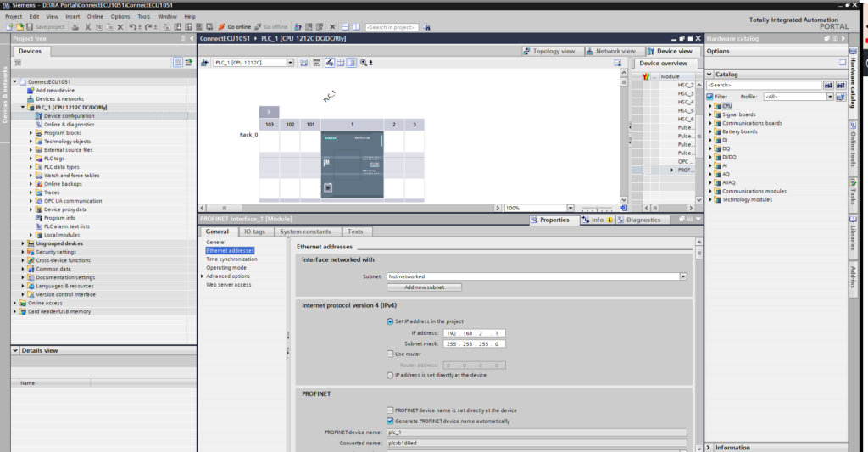Toggle the page break grid icon in device toolbar
The width and height of the screenshot is (868, 452).
click(x=341, y=63)
